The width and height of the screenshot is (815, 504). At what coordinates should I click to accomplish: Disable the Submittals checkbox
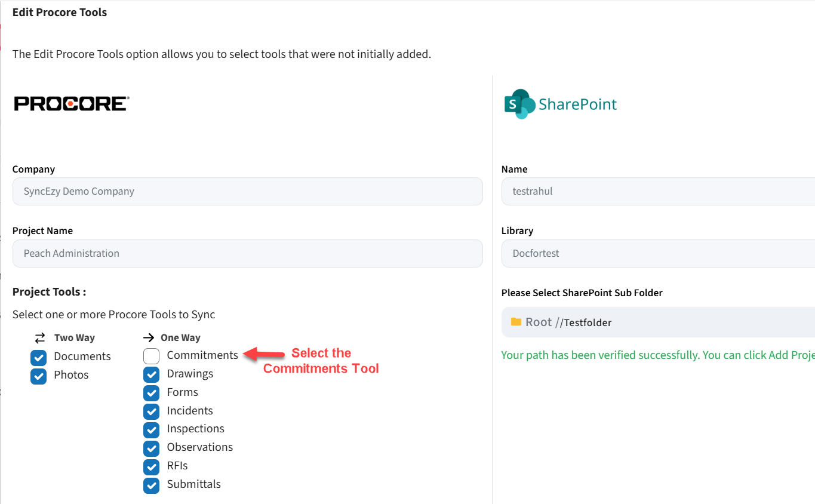(152, 485)
